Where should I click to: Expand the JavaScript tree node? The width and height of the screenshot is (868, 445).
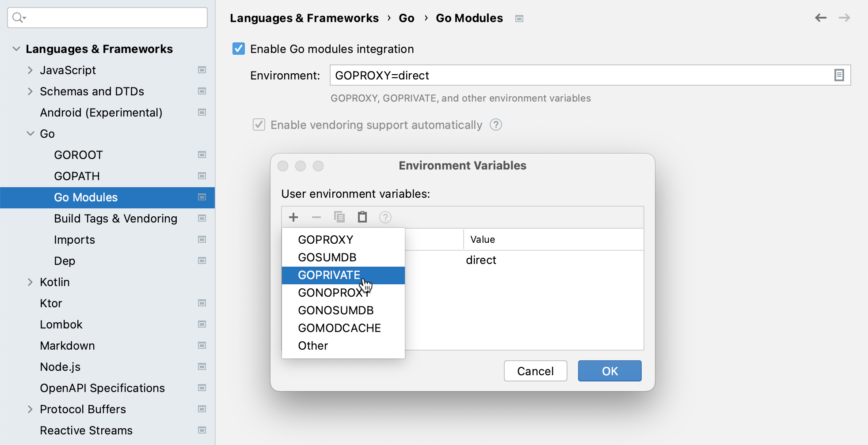30,70
